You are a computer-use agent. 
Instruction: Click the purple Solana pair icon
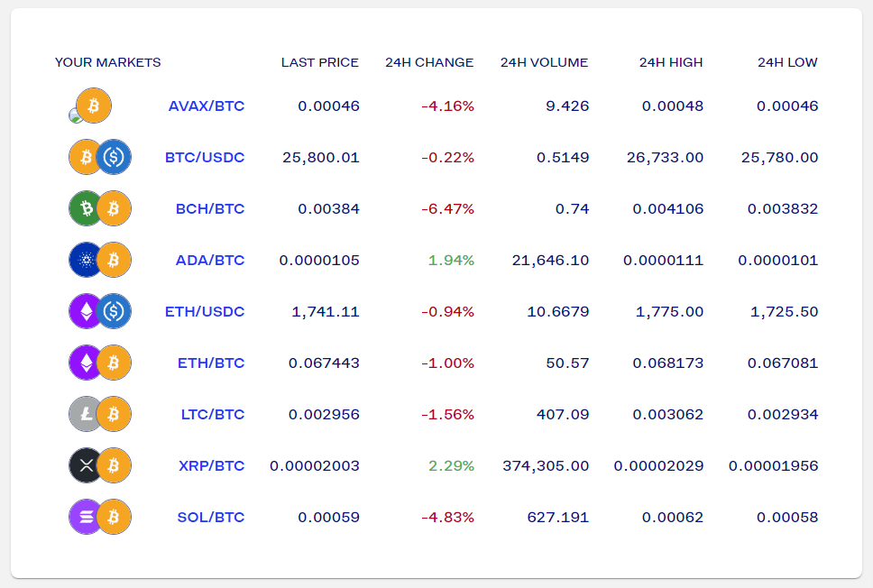[100, 517]
